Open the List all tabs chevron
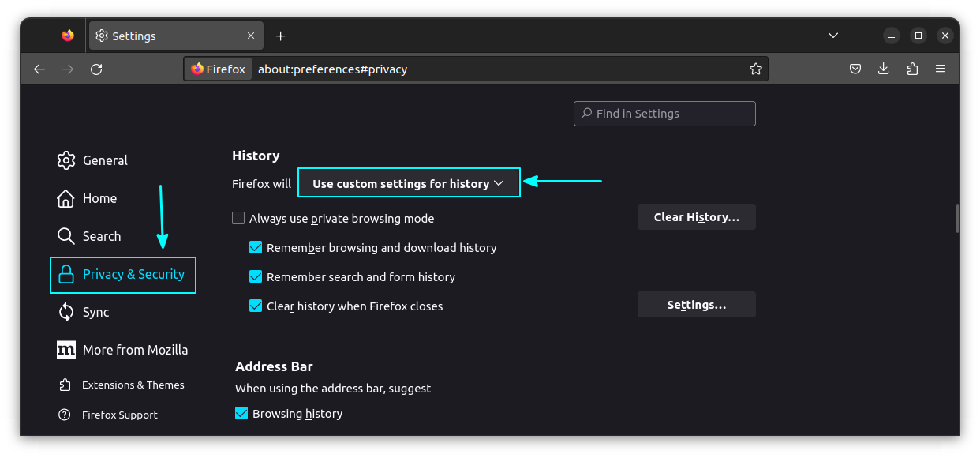 pos(833,36)
